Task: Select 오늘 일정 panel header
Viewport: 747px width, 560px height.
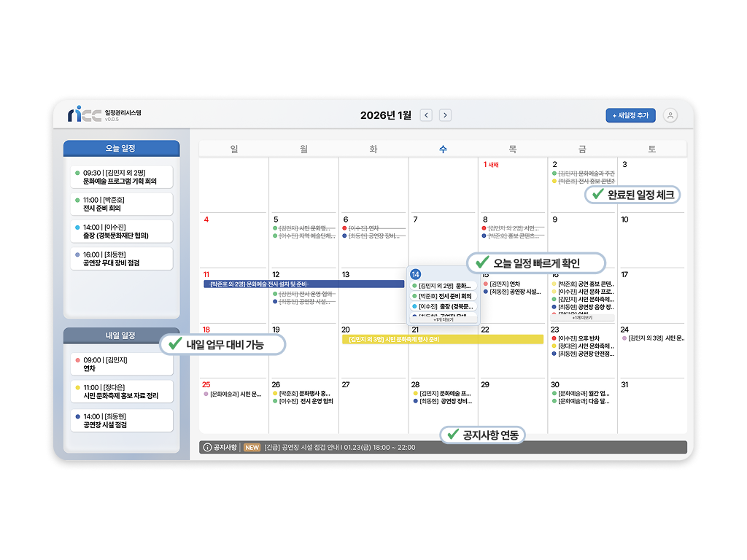Action: click(x=122, y=148)
